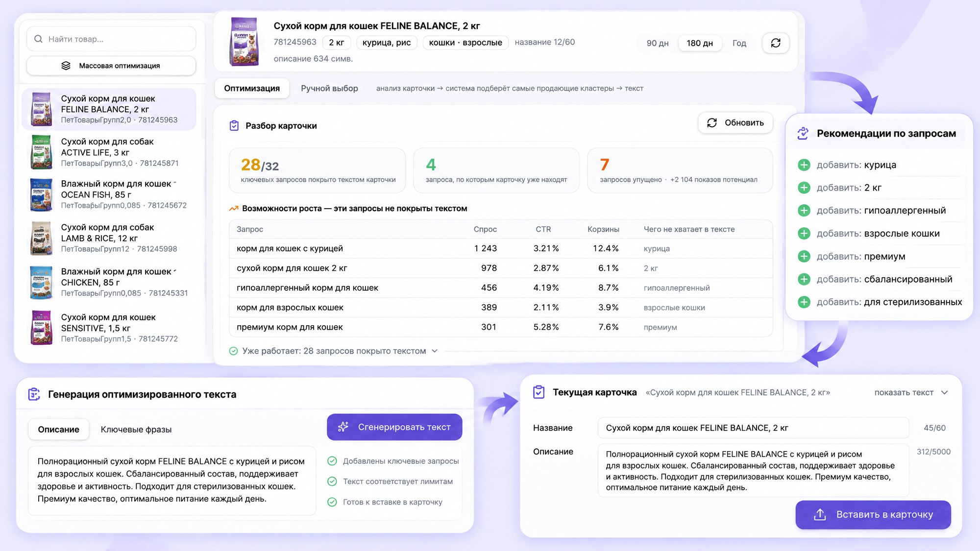Select Сухой корм для собак LAMB & RICE item
The image size is (980, 551).
point(109,239)
